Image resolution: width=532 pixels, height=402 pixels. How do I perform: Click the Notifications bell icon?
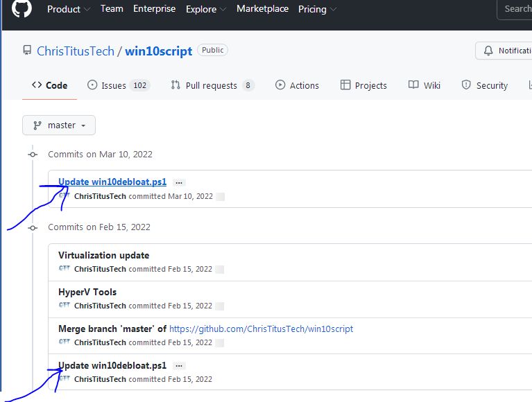488,51
